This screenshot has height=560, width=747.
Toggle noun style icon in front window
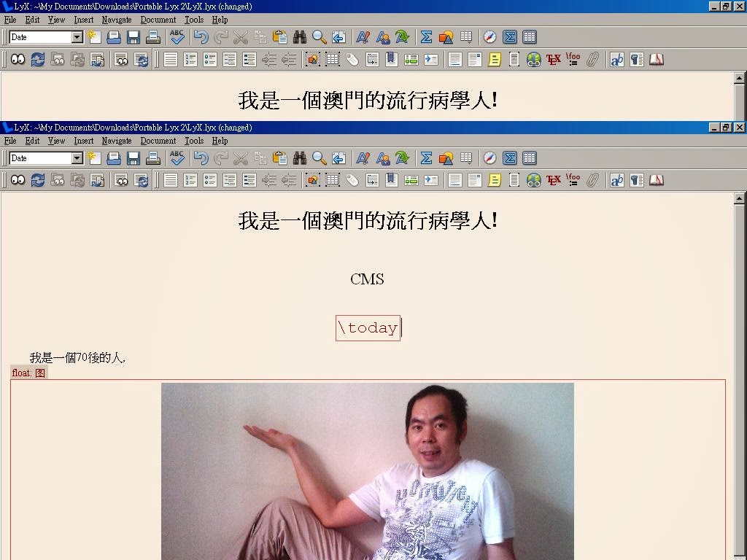pos(382,158)
